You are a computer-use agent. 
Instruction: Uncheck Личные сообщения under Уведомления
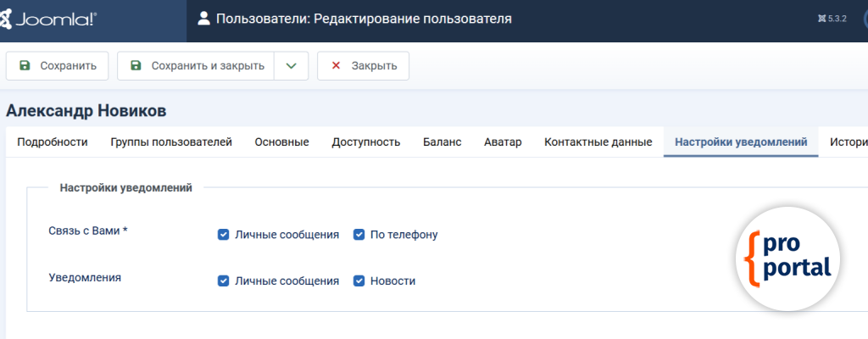pyautogui.click(x=224, y=281)
